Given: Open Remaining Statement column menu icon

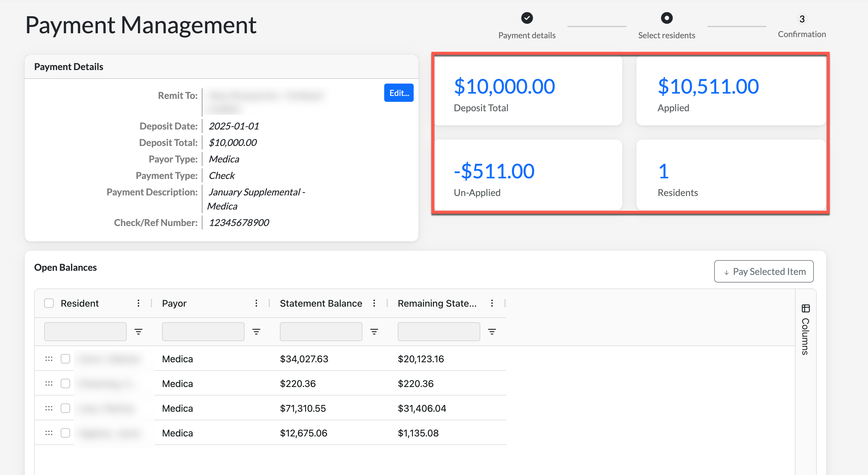Looking at the screenshot, I should [492, 303].
